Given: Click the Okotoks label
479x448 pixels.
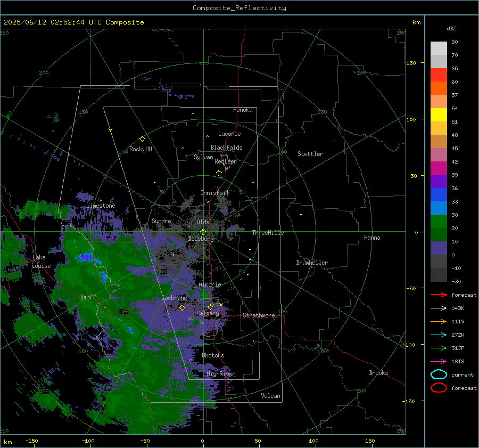Looking at the screenshot, I should tap(213, 355).
